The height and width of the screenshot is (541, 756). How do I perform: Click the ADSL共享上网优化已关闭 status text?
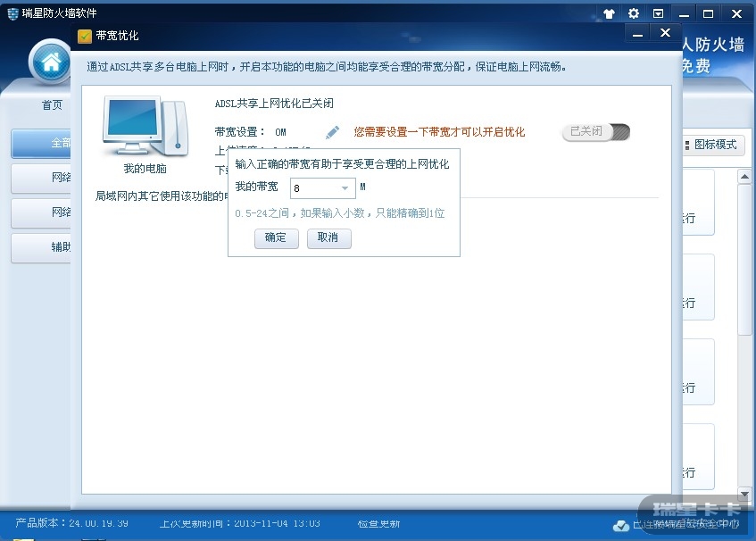(x=274, y=104)
